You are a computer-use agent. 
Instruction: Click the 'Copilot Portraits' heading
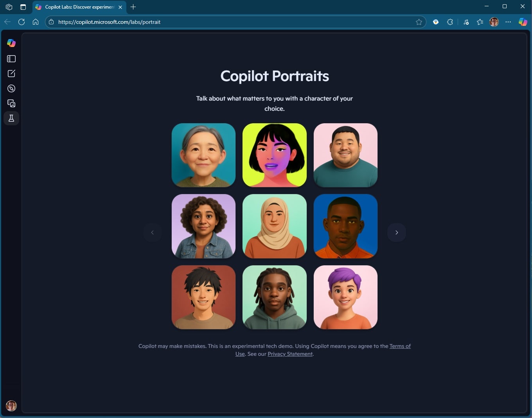pyautogui.click(x=275, y=76)
